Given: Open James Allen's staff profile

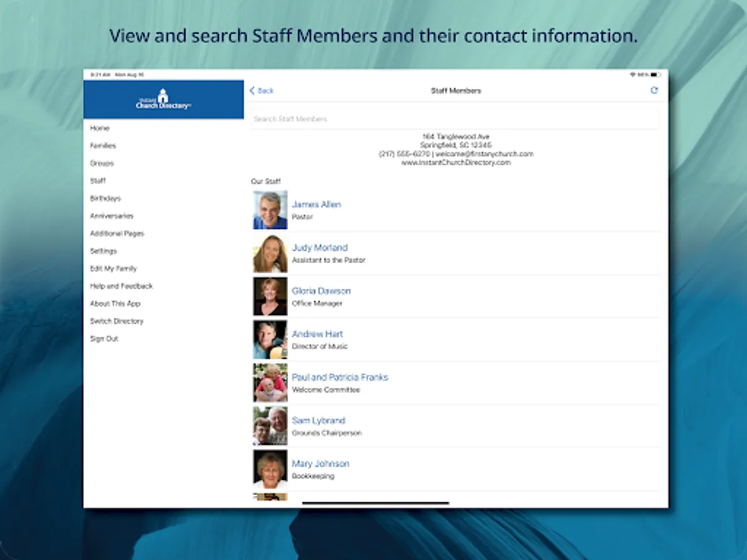Looking at the screenshot, I should pyautogui.click(x=456, y=210).
